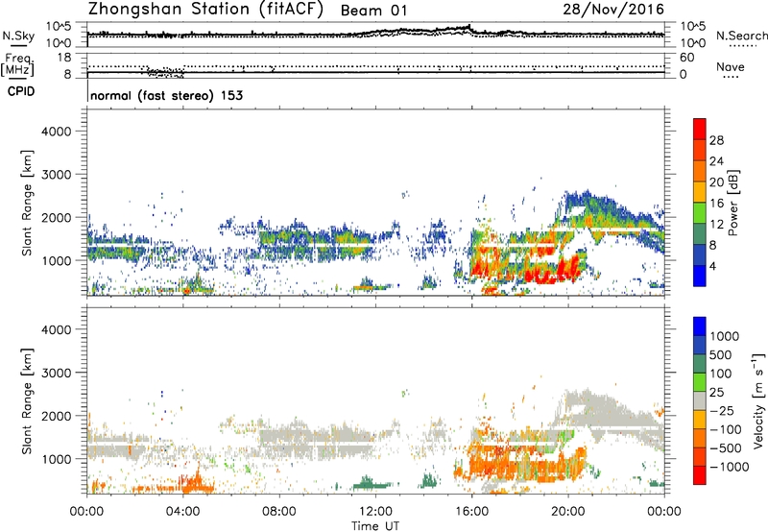Viewport: 768px width, 532px height.
Task: Click the '2000' tick on velocity panel
Action: click(x=56, y=416)
